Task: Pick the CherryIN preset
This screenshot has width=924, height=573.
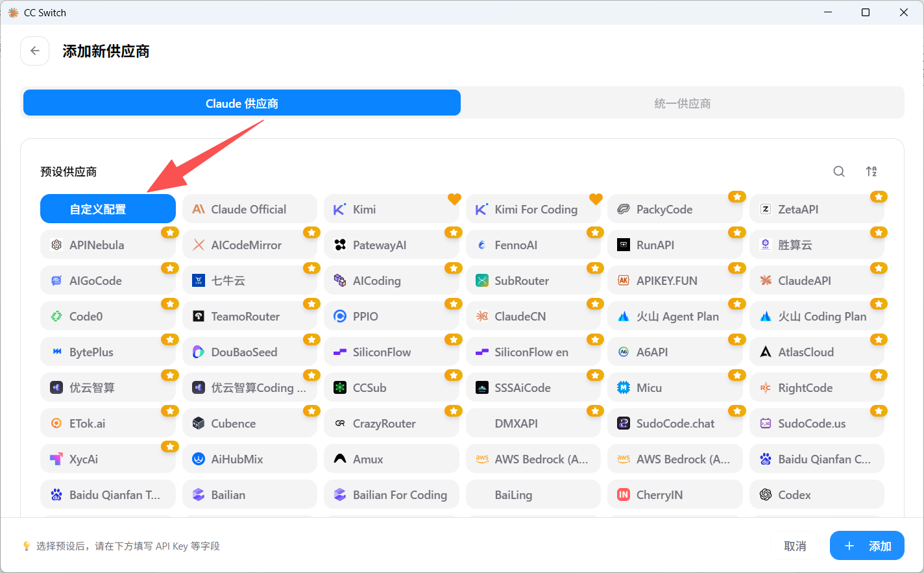Action: click(x=675, y=494)
